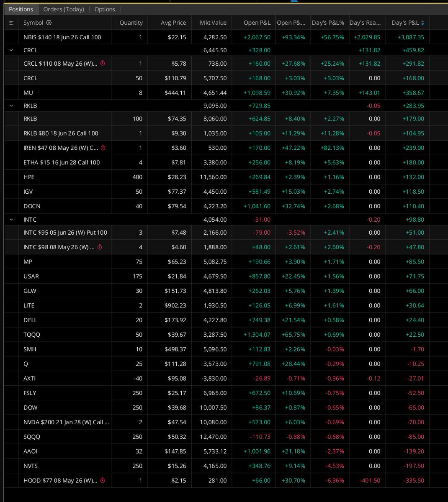Select the HPE position row
This screenshot has width=448, height=502.
tap(226, 177)
